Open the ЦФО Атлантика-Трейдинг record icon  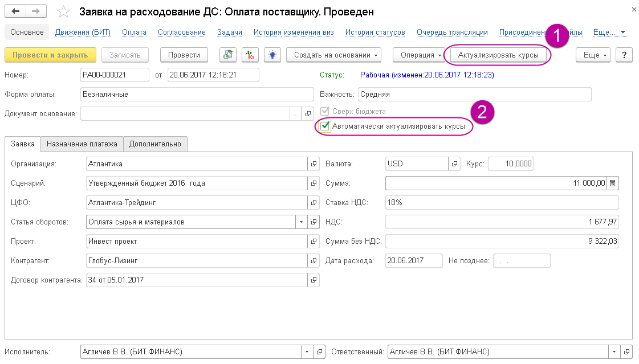point(314,202)
